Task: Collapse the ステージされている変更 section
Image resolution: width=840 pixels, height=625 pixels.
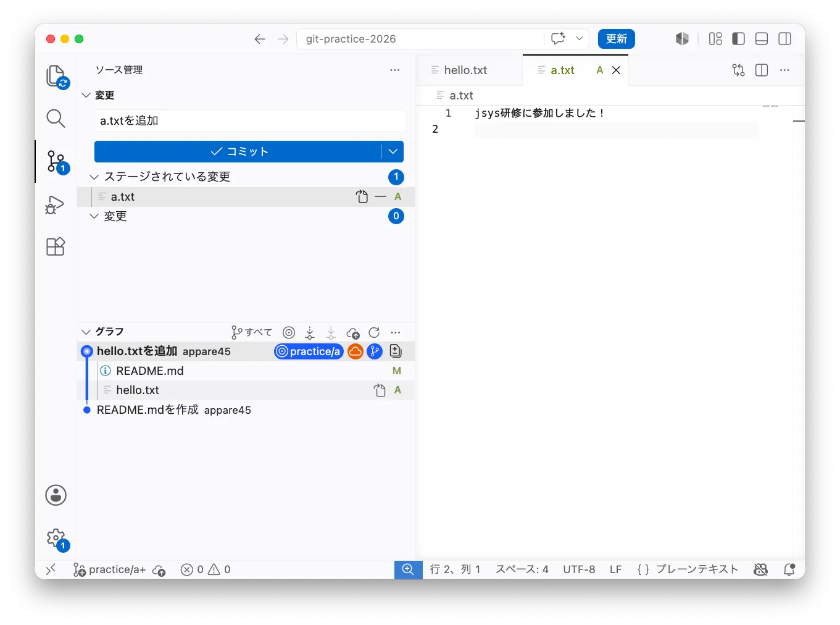Action: pyautogui.click(x=94, y=177)
